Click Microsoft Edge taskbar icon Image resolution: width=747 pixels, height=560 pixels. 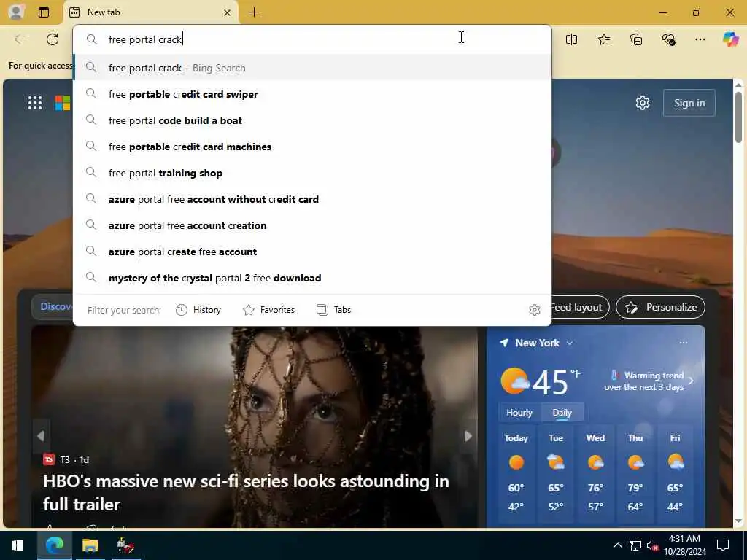point(55,545)
